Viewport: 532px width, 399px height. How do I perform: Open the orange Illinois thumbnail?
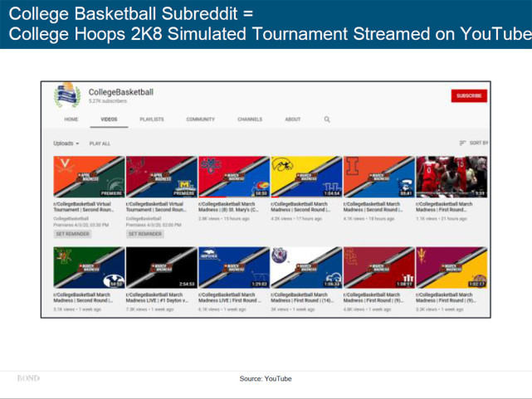tap(379, 177)
